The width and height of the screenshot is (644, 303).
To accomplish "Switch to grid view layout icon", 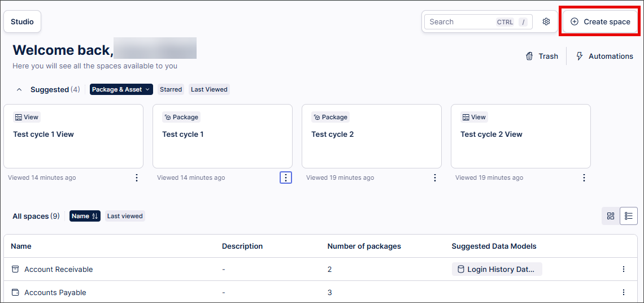I will [611, 217].
